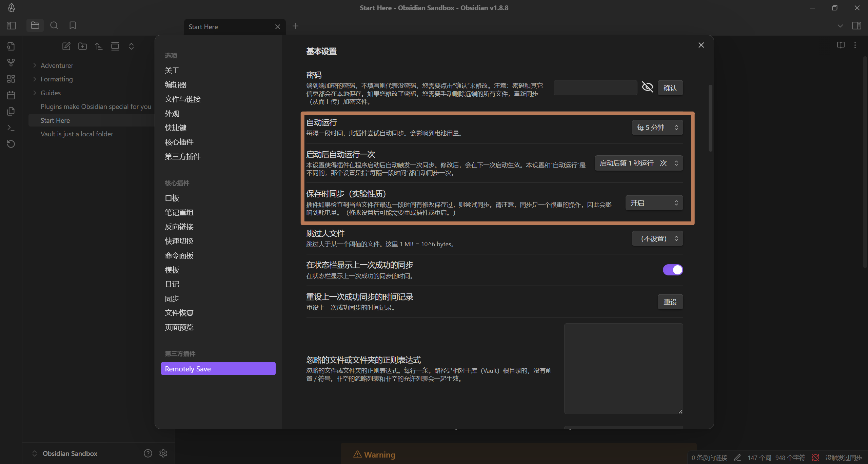Viewport: 868px width, 464px height.
Task: Open note 'Plugins make Obsidian special for you'
Action: (96, 107)
